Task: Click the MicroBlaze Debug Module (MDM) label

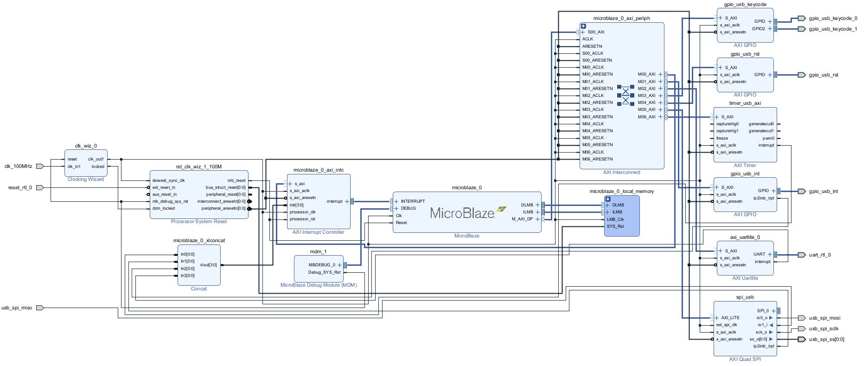Action: (319, 285)
